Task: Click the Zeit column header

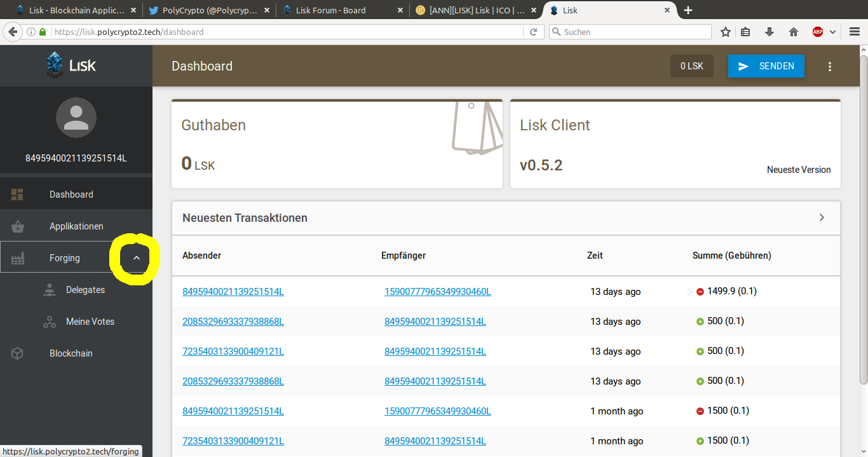Action: pos(595,256)
